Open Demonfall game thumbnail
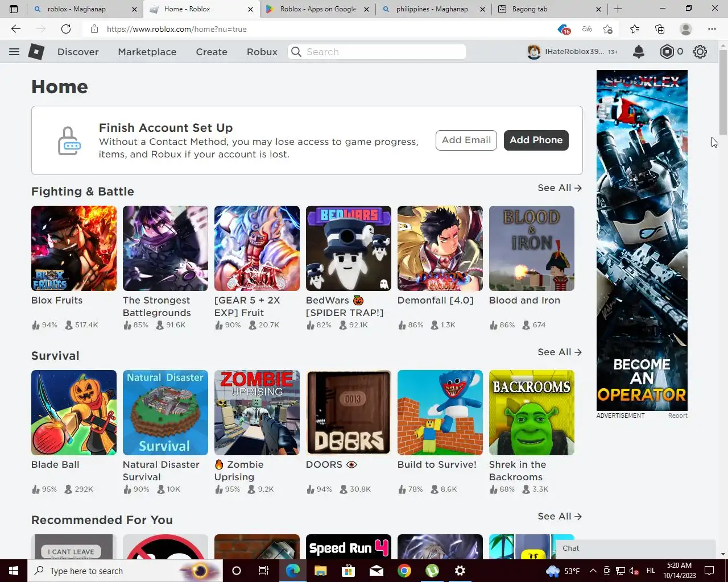This screenshot has height=582, width=728. click(440, 248)
